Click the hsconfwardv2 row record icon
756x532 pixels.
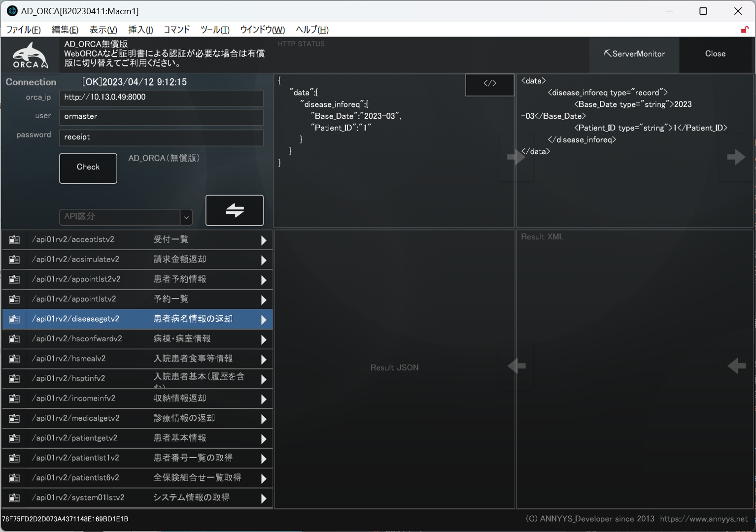tap(14, 339)
